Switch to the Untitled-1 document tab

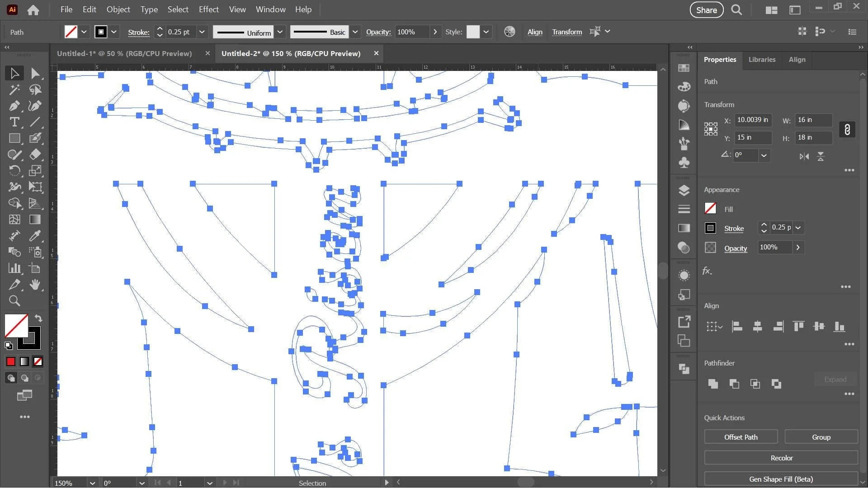pos(124,53)
